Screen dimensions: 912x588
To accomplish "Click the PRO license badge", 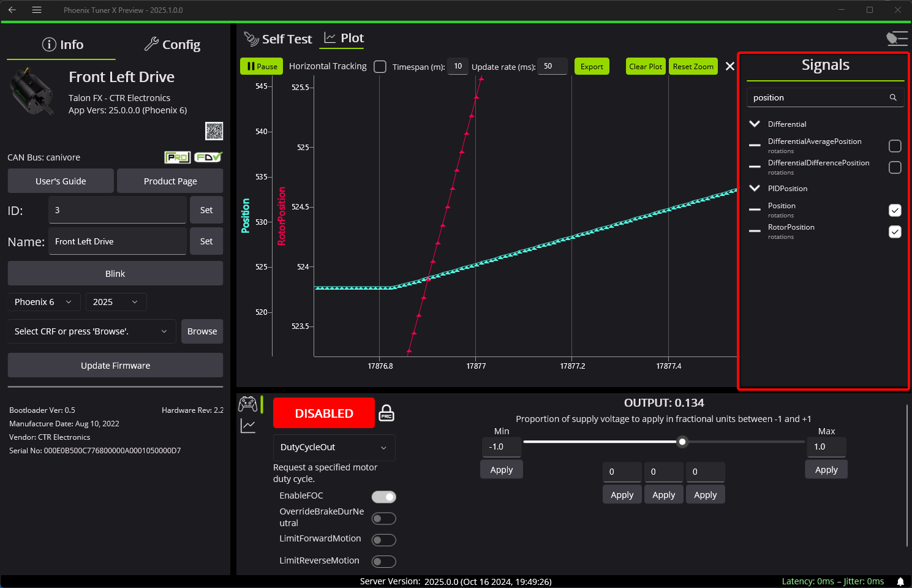I will click(x=178, y=157).
